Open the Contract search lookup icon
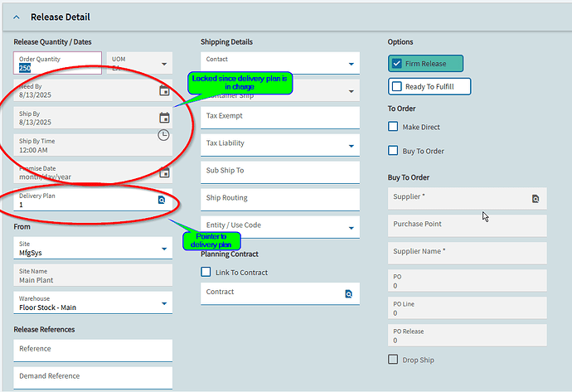The image size is (572, 392). [x=348, y=294]
